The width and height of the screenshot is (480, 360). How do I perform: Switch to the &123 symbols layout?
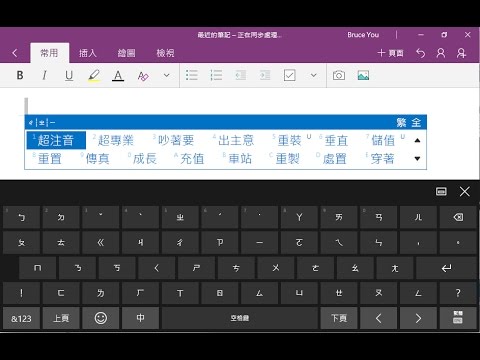click(21, 319)
